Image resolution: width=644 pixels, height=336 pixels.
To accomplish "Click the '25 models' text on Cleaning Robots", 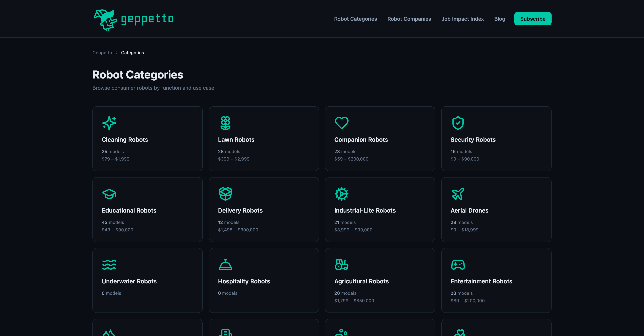I will click(113, 151).
